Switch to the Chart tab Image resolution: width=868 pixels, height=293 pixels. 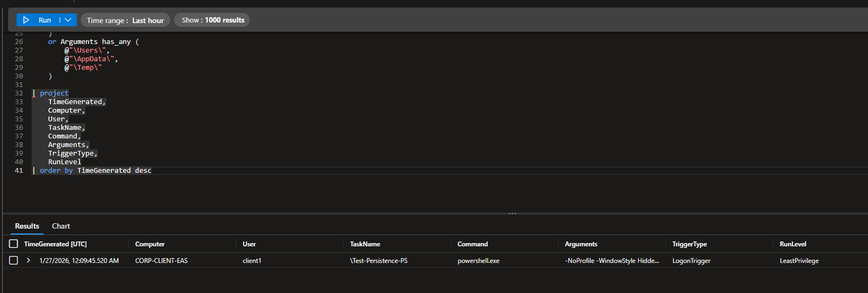[61, 226]
